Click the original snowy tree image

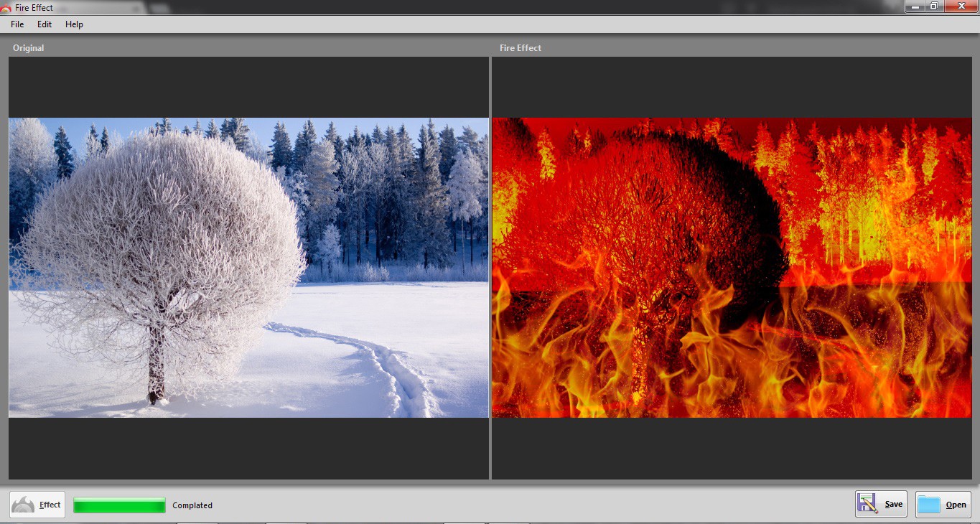(x=248, y=268)
